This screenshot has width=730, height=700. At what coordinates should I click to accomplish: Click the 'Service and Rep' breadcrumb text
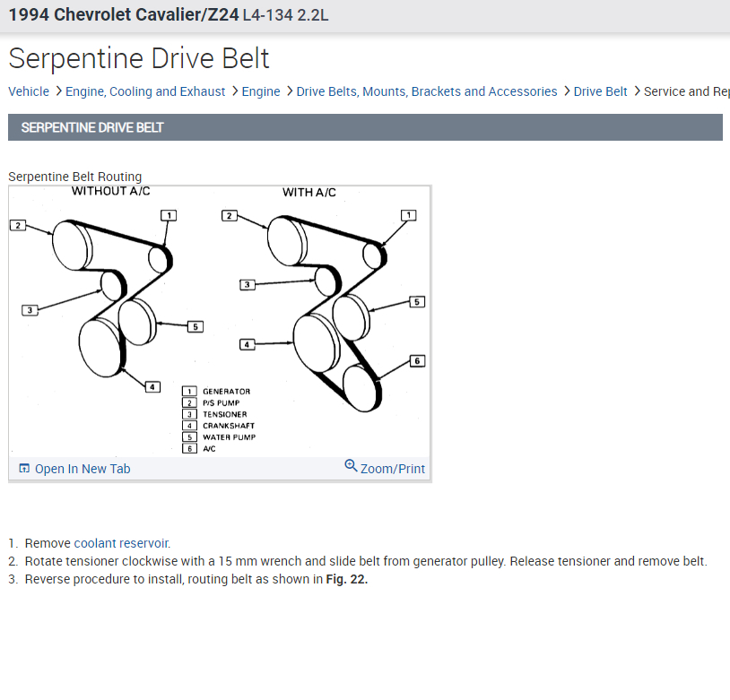[x=687, y=91]
